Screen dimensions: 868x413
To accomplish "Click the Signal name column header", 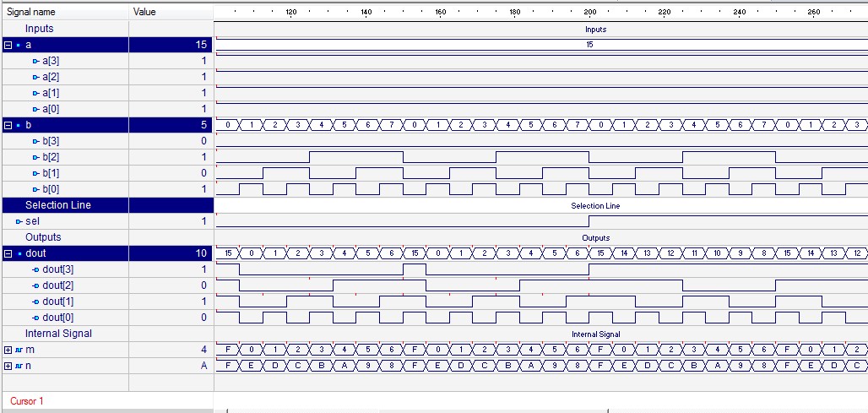I will coord(65,12).
